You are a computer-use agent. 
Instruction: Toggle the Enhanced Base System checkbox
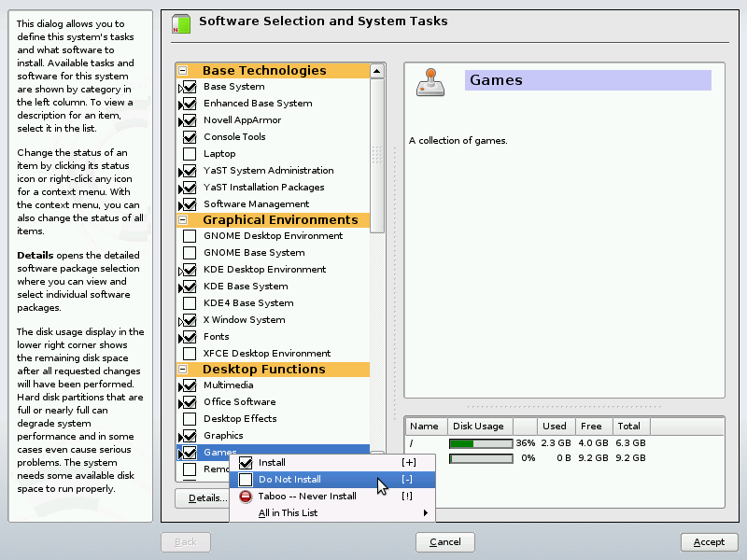[x=190, y=104]
